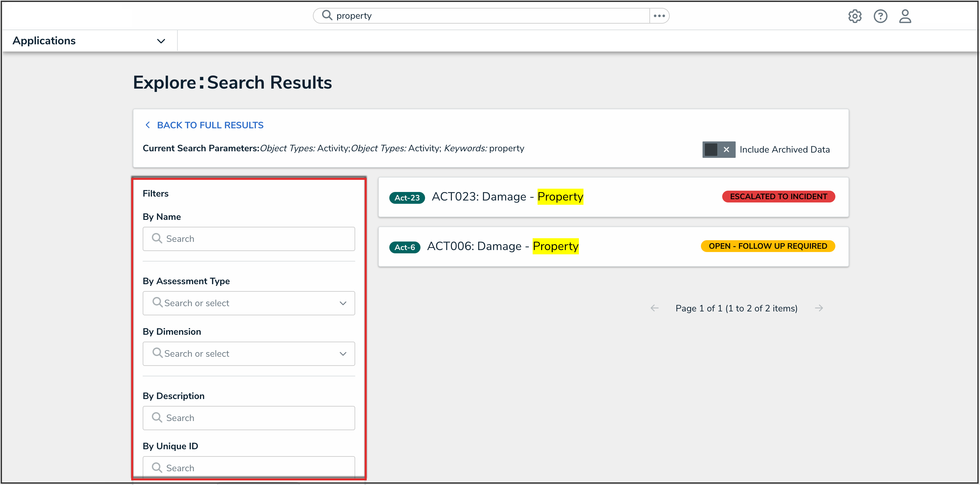This screenshot has height=485, width=980.
Task: Open ACT006: Damage - Property result
Action: [502, 246]
